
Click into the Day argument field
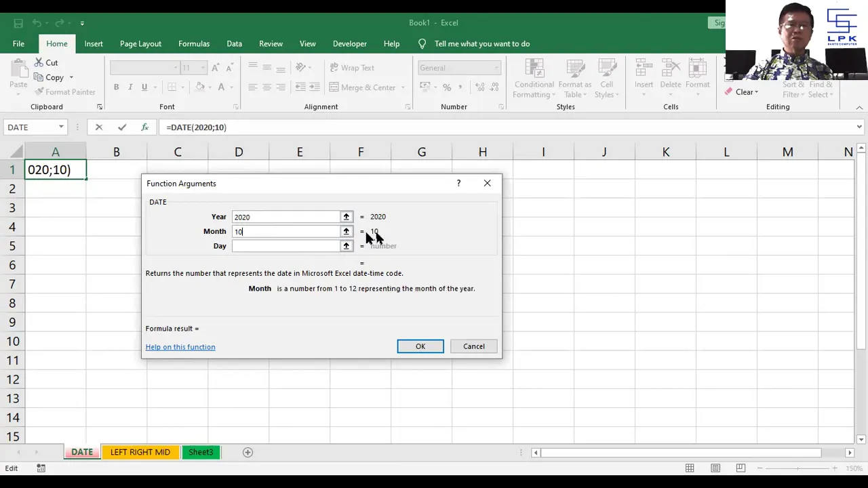[285, 246]
